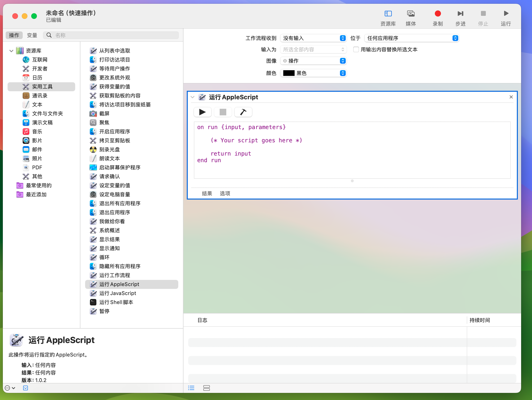Start recording with the 录制 button
Viewport: 532px width, 400px height.
click(437, 18)
